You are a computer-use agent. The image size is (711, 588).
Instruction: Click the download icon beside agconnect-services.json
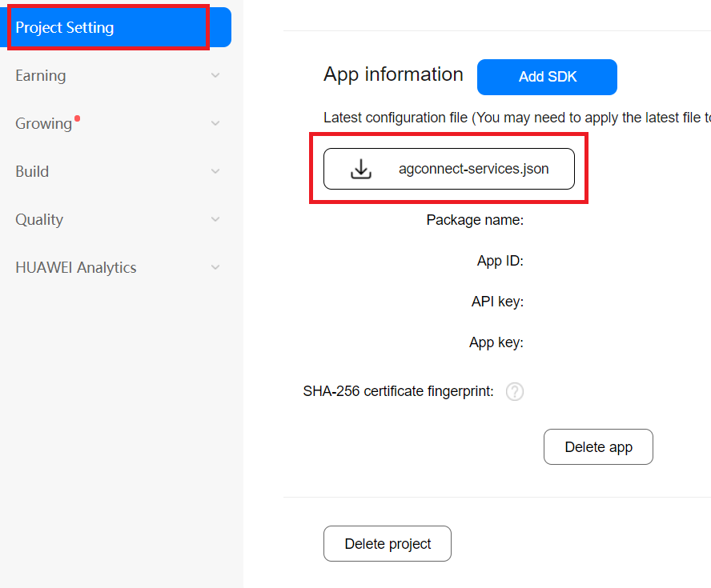point(361,169)
